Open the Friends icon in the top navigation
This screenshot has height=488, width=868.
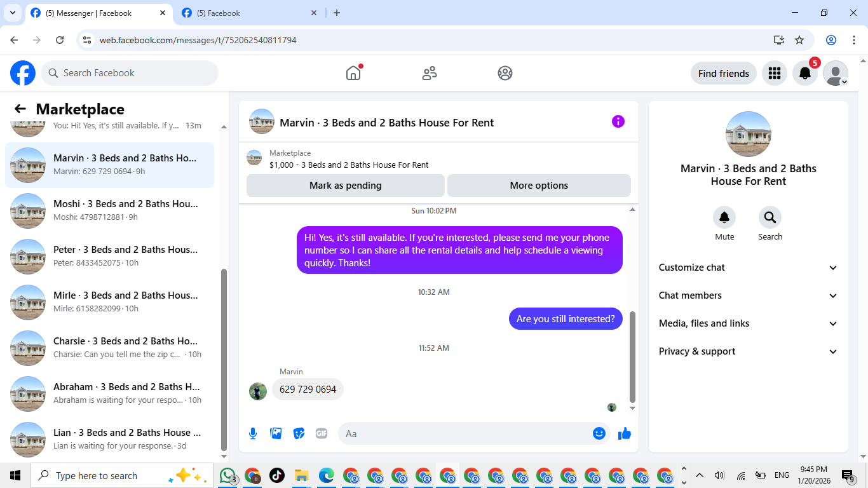[430, 73]
